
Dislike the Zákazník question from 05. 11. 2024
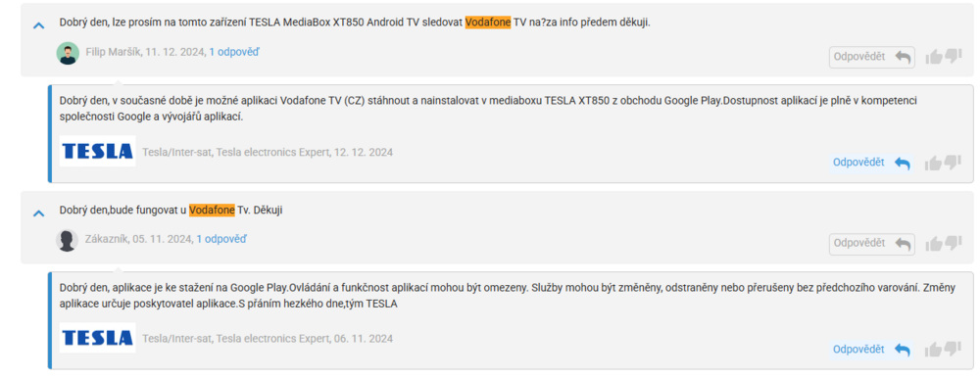pos(954,243)
